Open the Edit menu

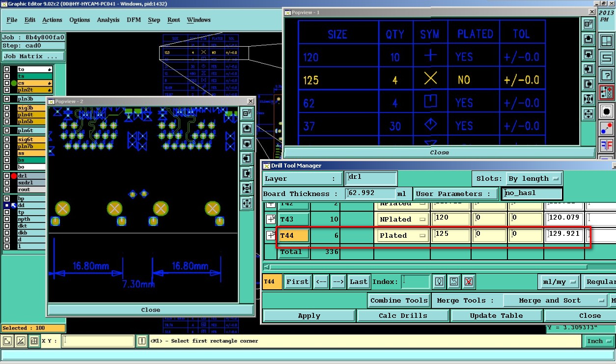(30, 20)
